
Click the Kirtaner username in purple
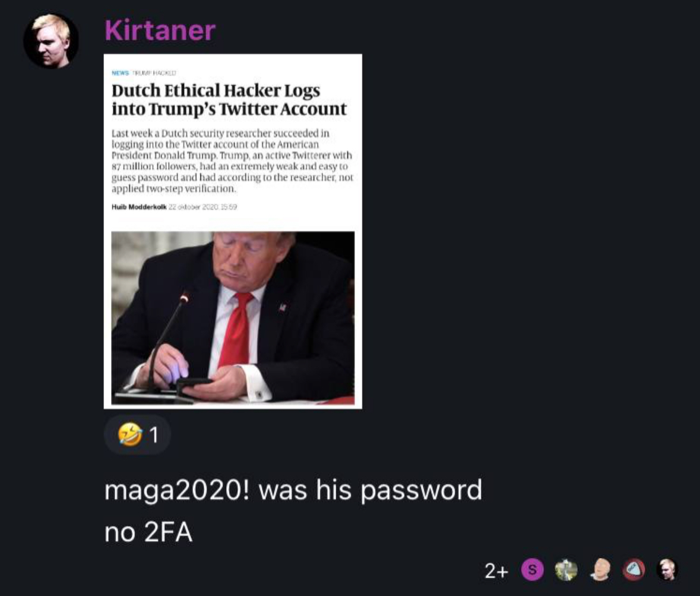coord(160,30)
